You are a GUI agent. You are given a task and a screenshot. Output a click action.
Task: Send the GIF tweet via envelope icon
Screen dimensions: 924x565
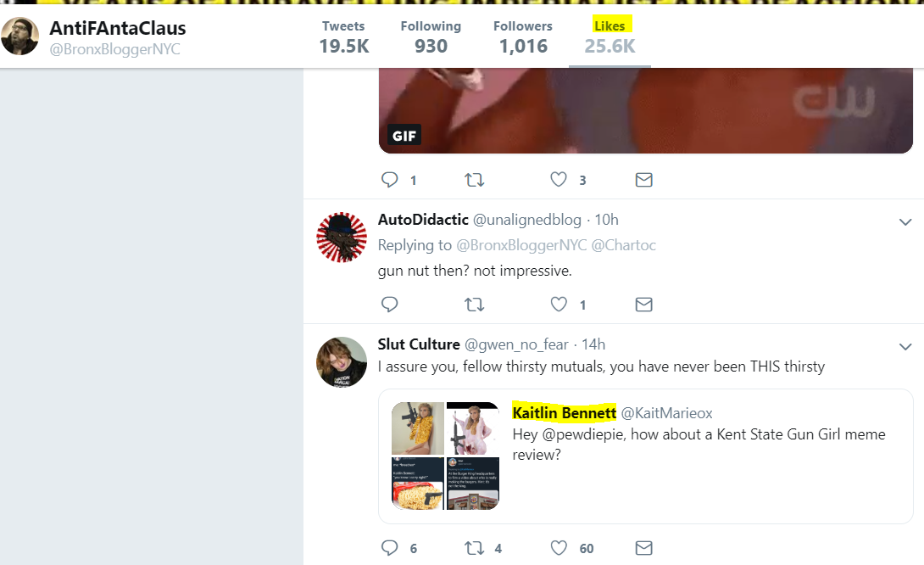(644, 180)
